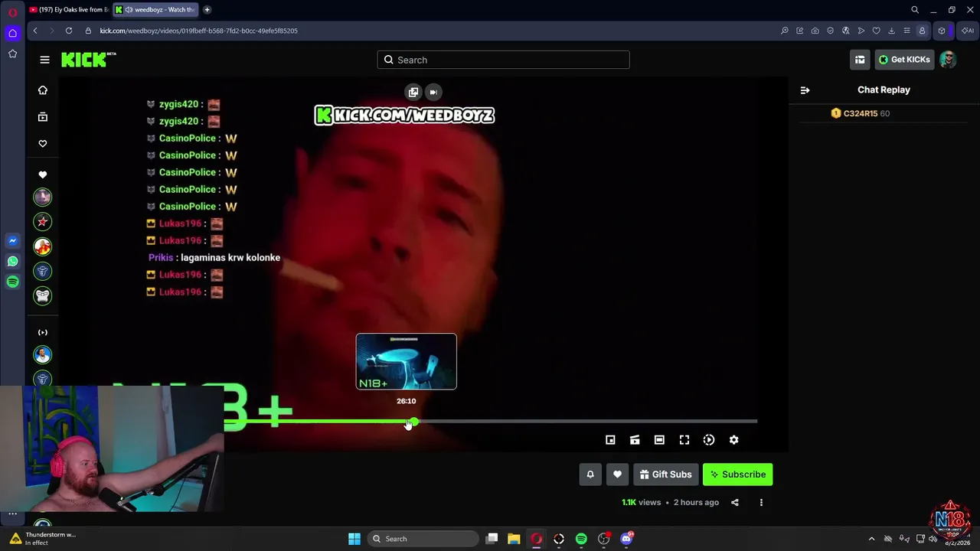
Task: Open Spotify from the Windows taskbar
Action: coord(581,539)
